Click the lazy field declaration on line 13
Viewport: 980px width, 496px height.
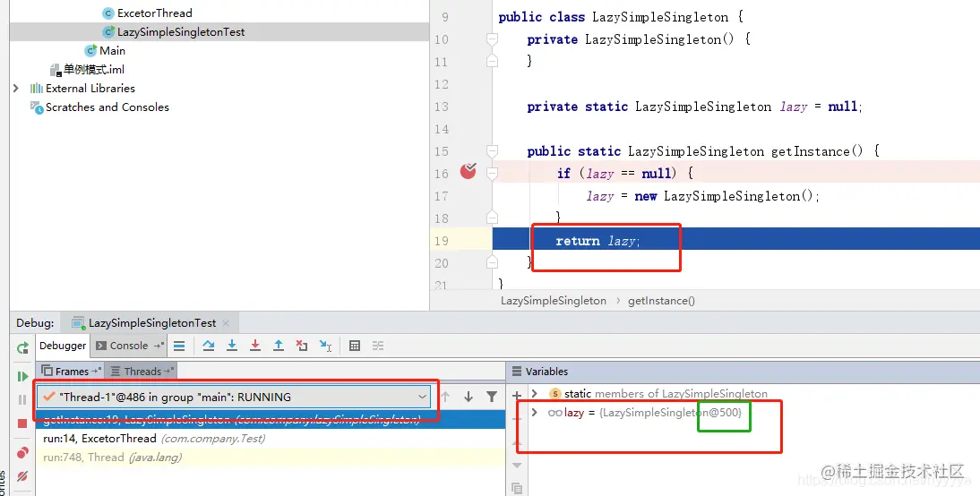(694, 107)
